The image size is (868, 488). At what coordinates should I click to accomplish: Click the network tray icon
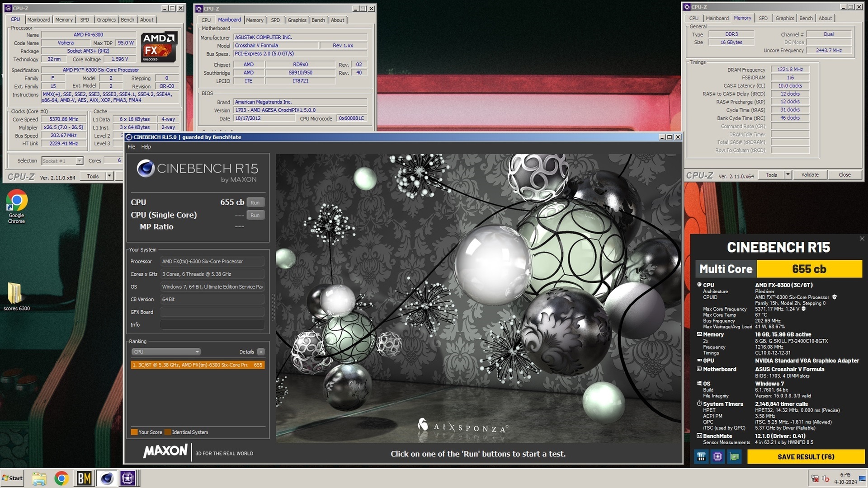(x=815, y=479)
